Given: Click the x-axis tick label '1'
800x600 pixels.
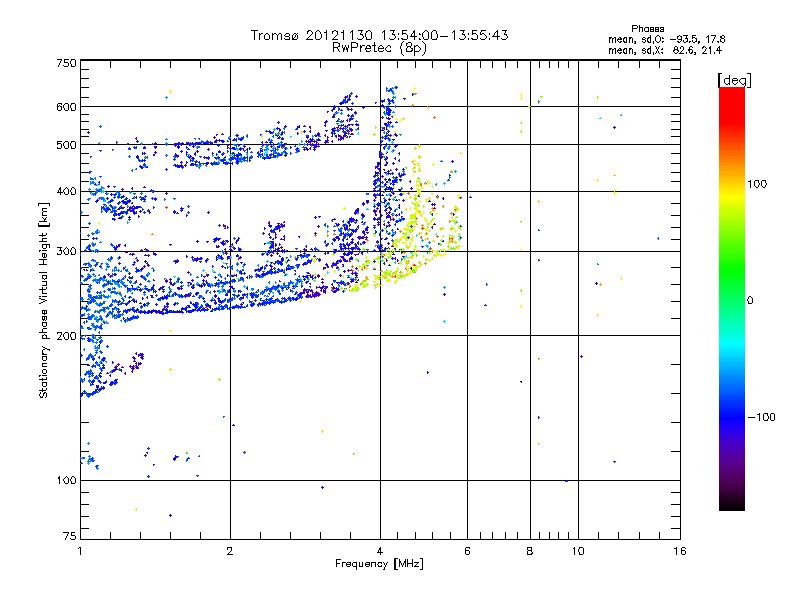Looking at the screenshot, I should tap(80, 551).
